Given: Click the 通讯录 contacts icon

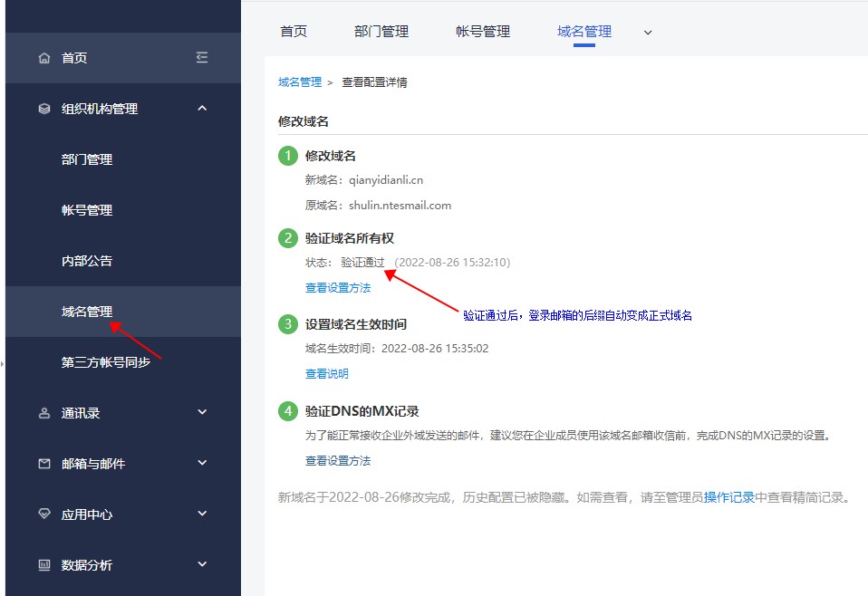Looking at the screenshot, I should [x=44, y=413].
